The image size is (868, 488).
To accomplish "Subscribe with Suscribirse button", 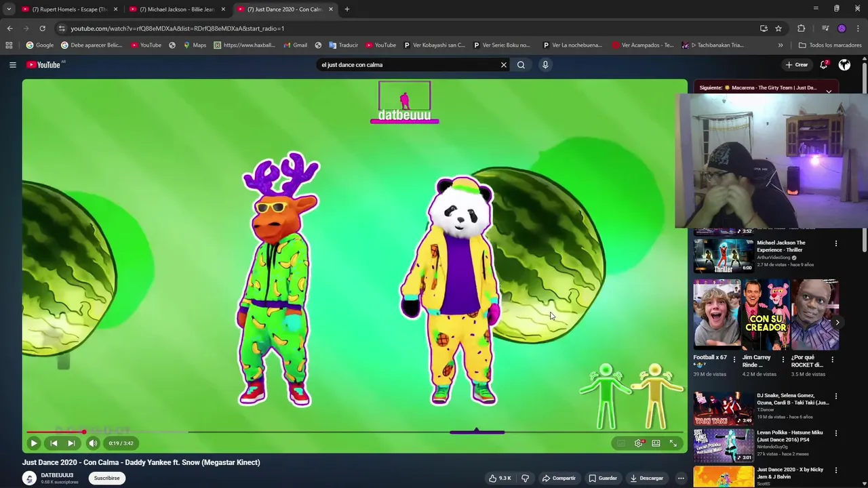I will [106, 478].
